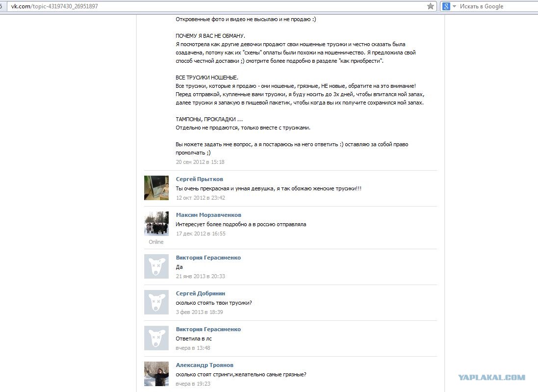View Александр Троянов's avatar photo
The height and width of the screenshot is (392, 538).
coord(156,374)
